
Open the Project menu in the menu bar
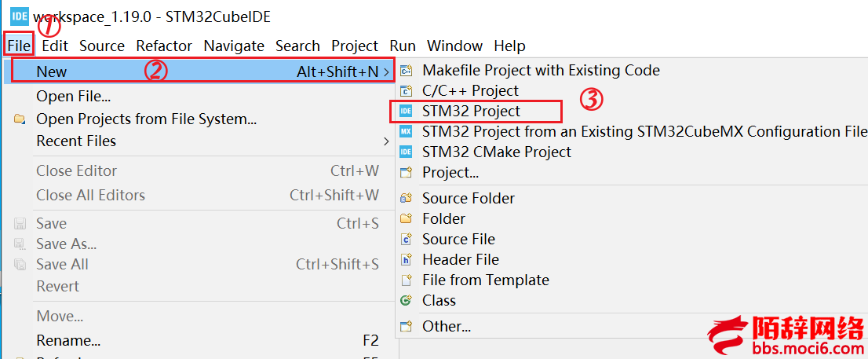coord(354,46)
